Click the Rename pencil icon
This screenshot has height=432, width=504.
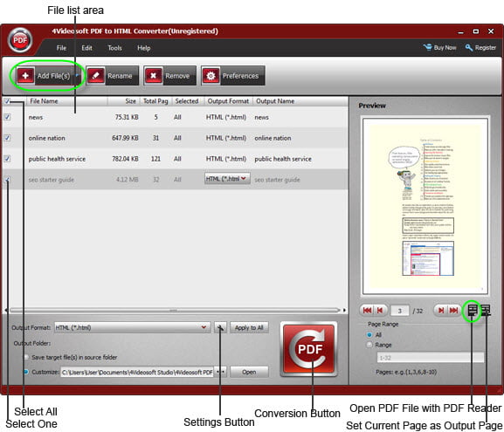(96, 76)
